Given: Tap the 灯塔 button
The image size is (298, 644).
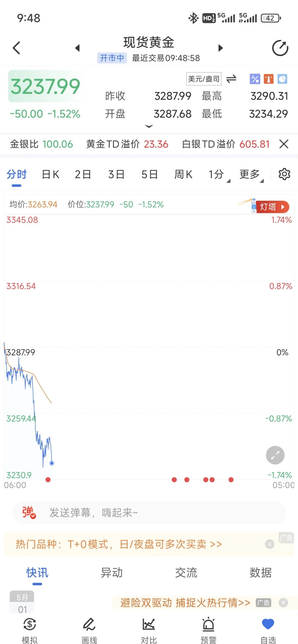Looking at the screenshot, I should pyautogui.click(x=272, y=207).
